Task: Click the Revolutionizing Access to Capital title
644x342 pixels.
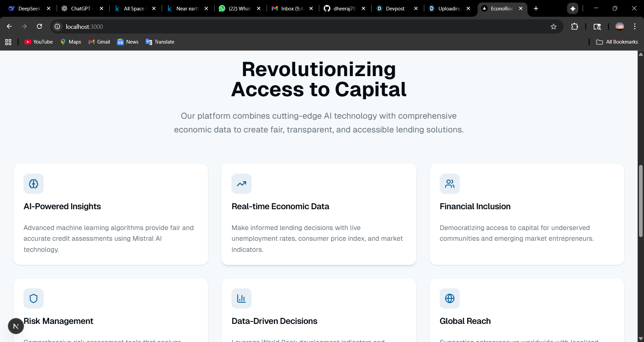Action: 319,79
